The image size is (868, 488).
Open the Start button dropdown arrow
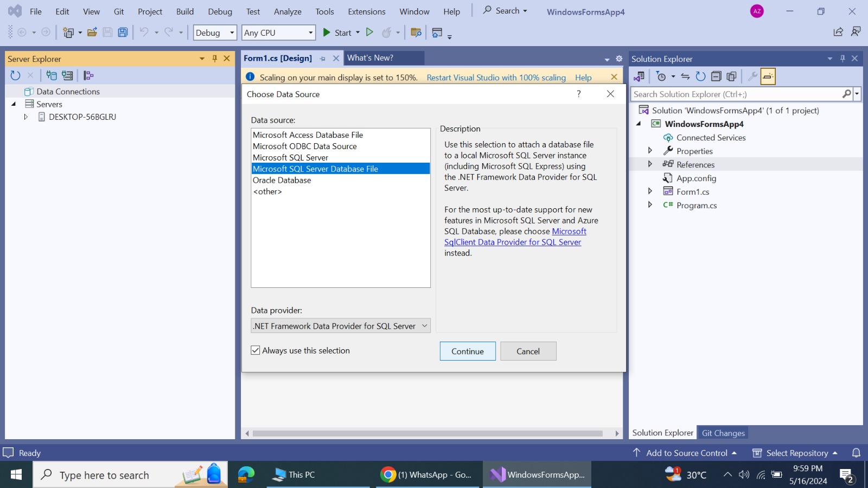tap(358, 33)
